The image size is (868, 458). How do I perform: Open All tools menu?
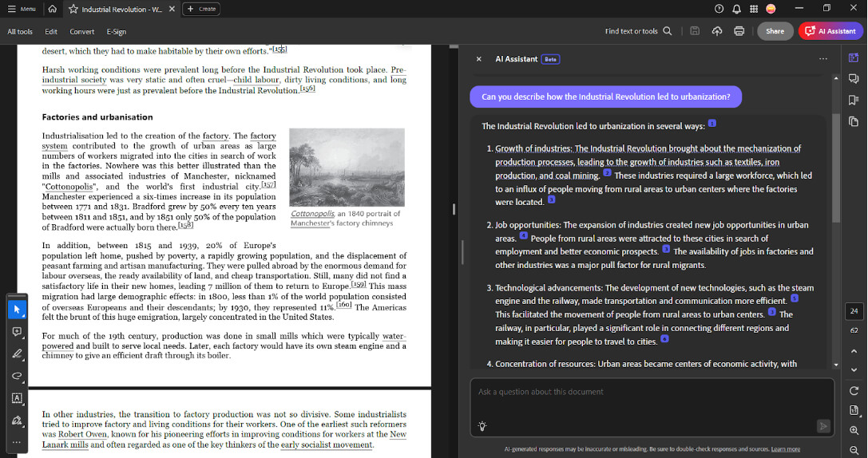(x=20, y=32)
